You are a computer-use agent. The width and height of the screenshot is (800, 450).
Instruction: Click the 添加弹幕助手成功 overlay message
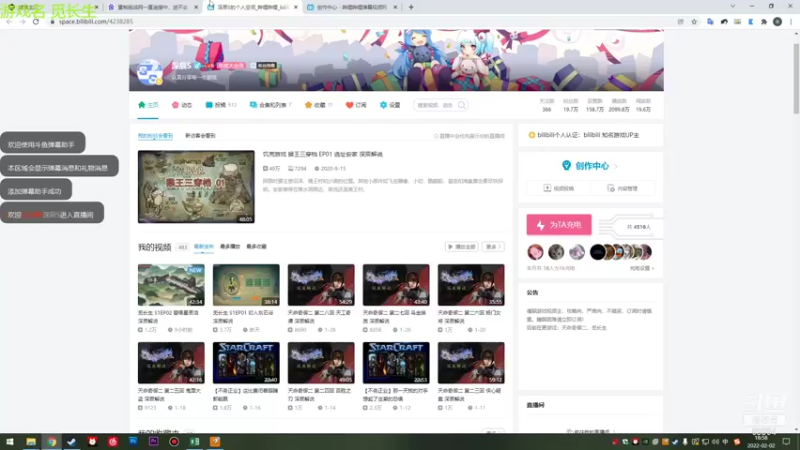(x=36, y=191)
